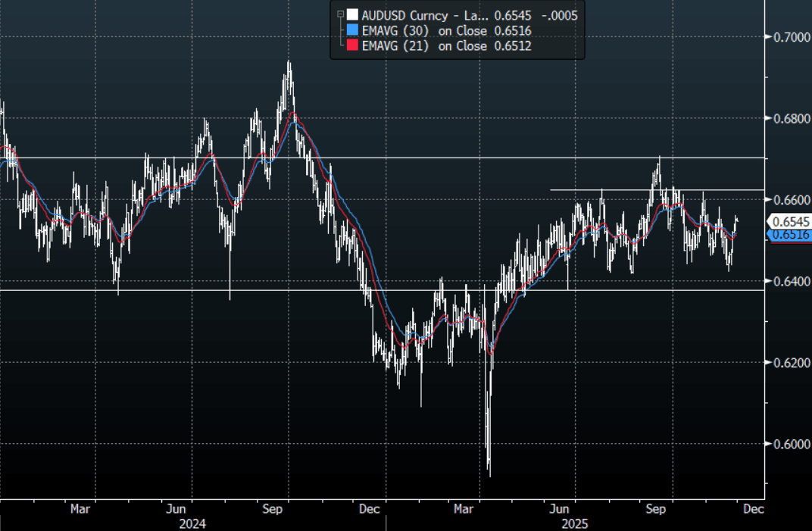The image size is (812, 531).
Task: Collapse the AUDUSD legend tree
Action: click(x=340, y=14)
